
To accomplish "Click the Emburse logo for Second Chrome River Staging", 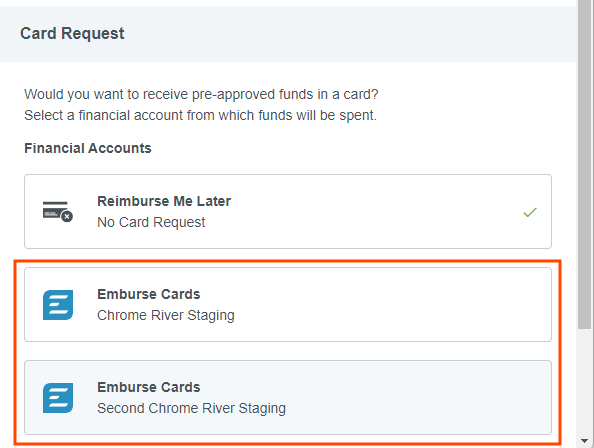I will click(58, 398).
